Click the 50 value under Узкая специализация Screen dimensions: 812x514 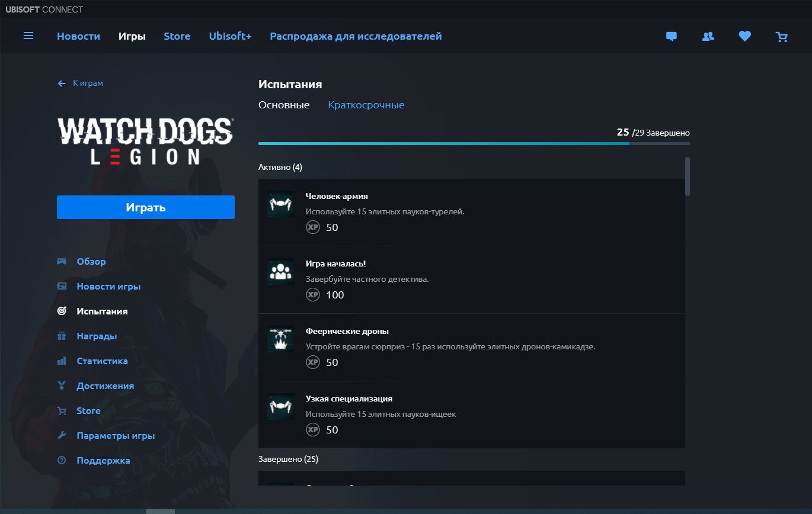(x=332, y=430)
